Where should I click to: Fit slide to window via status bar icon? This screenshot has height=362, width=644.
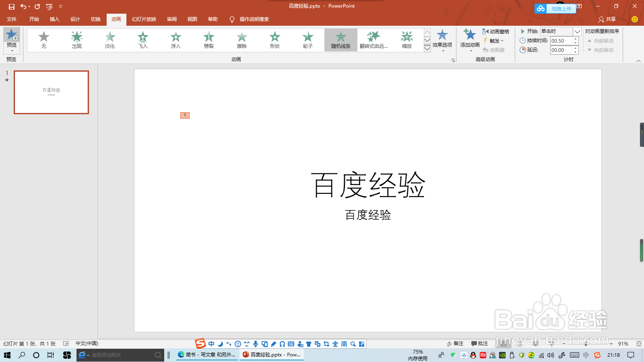639,344
